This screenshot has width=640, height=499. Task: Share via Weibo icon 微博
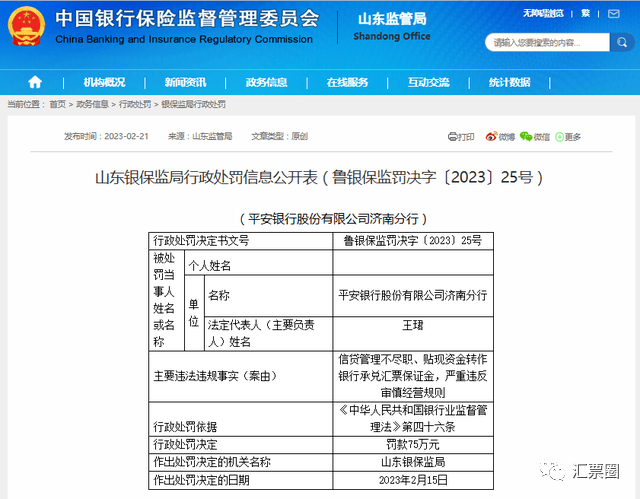pos(500,137)
